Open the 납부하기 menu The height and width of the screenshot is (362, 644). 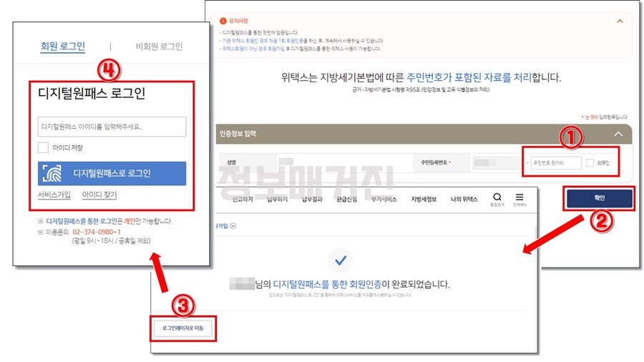coord(278,200)
